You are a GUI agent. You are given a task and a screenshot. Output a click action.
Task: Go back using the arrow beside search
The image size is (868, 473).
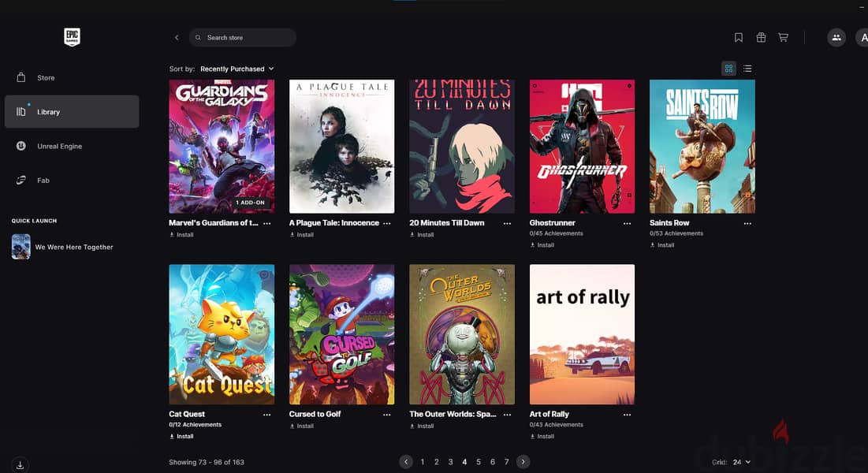coord(177,38)
